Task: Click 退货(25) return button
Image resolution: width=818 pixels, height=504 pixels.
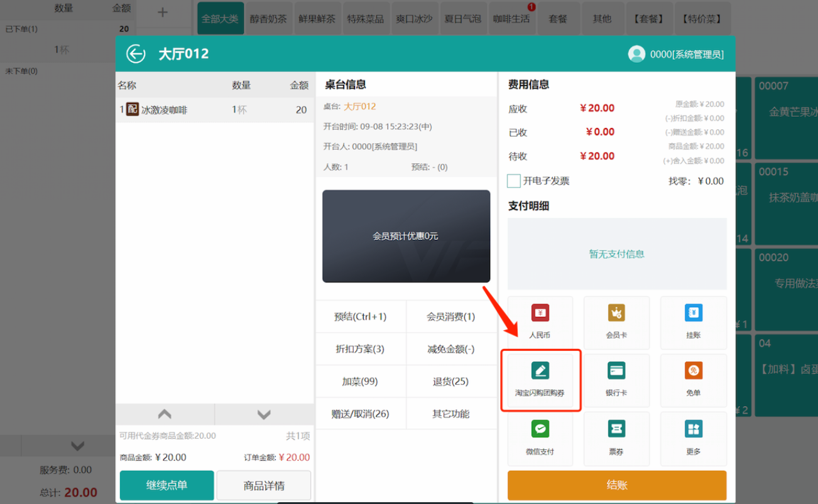Action: tap(451, 382)
